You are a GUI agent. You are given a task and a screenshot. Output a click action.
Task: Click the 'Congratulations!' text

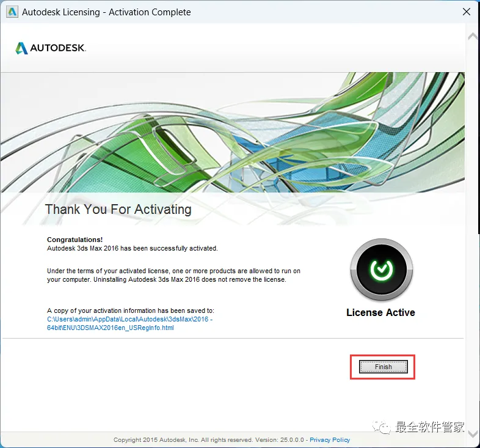75,240
